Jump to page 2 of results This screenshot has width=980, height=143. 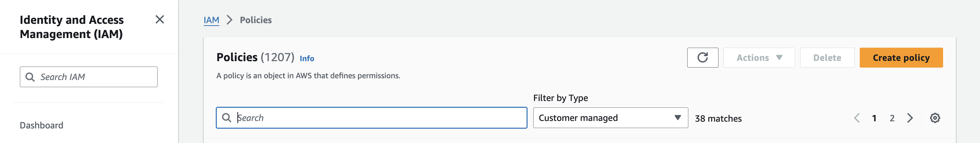(892, 118)
